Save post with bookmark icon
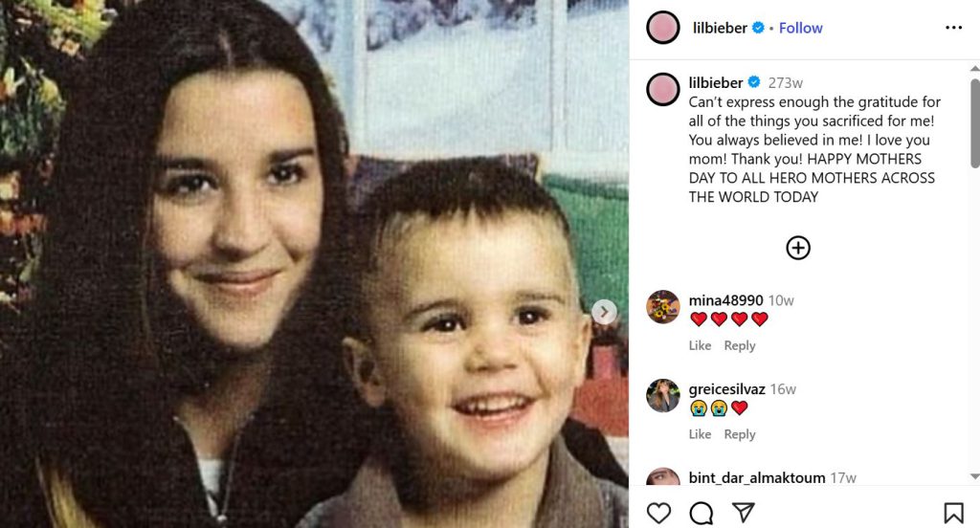Viewport: 980px width, 528px height. coord(953,513)
